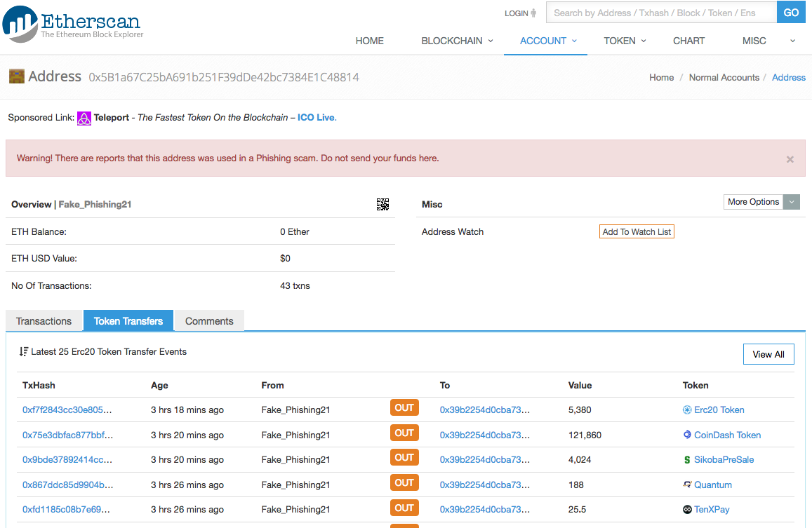Open the CoinDash Token link

[727, 435]
